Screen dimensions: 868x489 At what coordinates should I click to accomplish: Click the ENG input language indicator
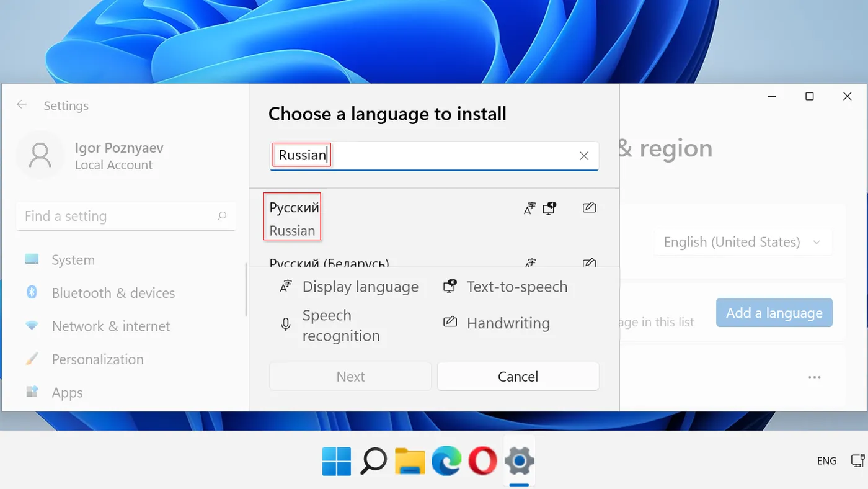(826, 461)
